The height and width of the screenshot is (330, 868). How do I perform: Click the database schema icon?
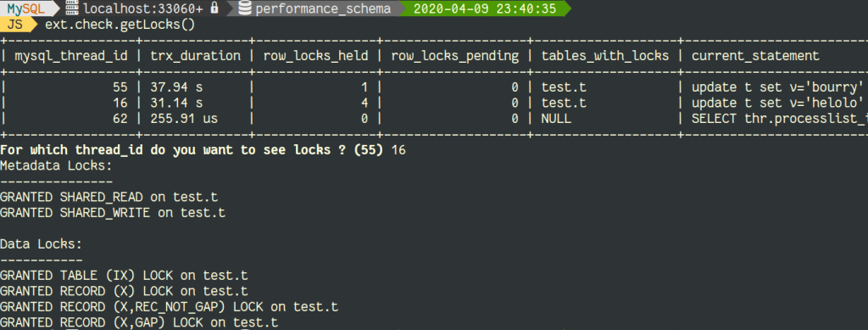pyautogui.click(x=246, y=8)
